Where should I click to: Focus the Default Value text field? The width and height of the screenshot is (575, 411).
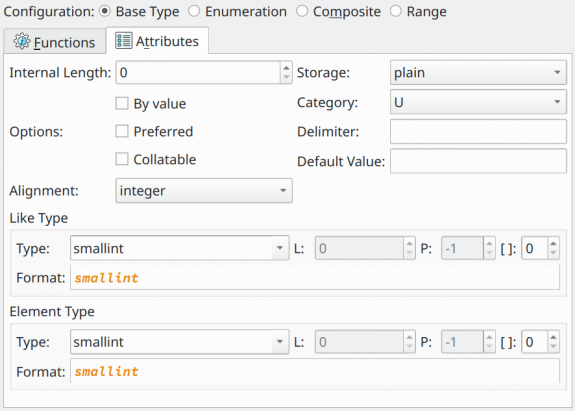click(x=478, y=161)
